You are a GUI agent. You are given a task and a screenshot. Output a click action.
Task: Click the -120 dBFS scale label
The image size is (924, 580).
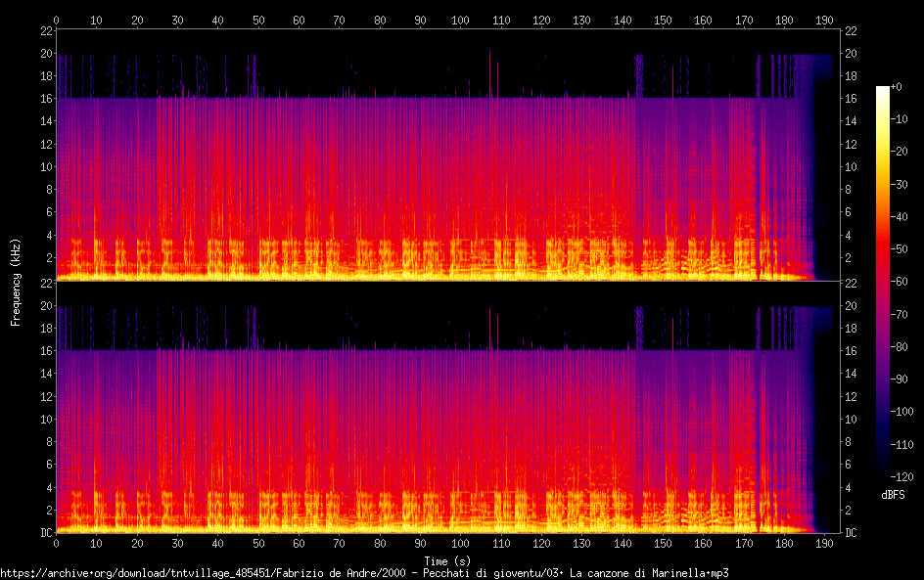click(x=901, y=476)
